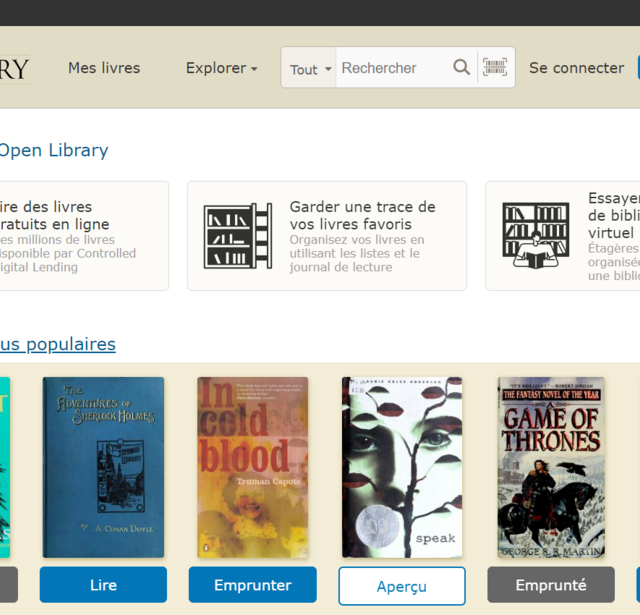Click the bookshelf with ladder icon
The image size is (640, 615).
(238, 236)
